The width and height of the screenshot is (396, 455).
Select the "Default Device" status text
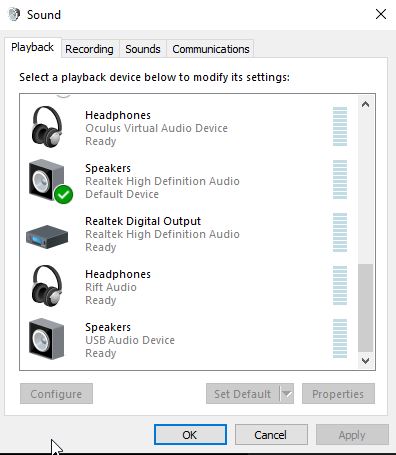click(x=122, y=194)
